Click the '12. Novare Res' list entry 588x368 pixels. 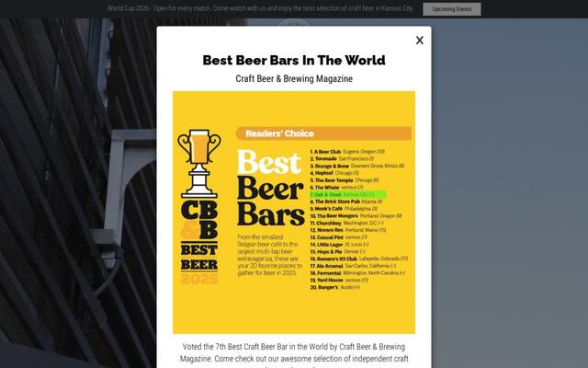[x=347, y=230]
